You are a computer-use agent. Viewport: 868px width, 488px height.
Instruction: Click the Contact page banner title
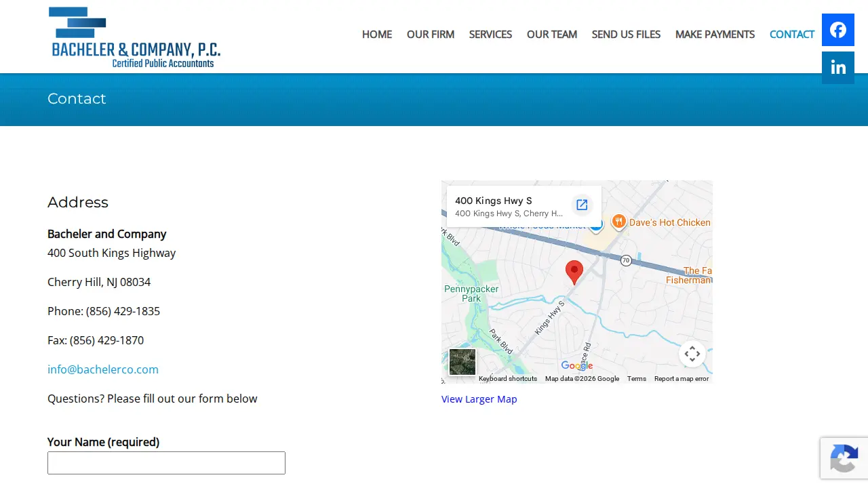pyautogui.click(x=77, y=99)
